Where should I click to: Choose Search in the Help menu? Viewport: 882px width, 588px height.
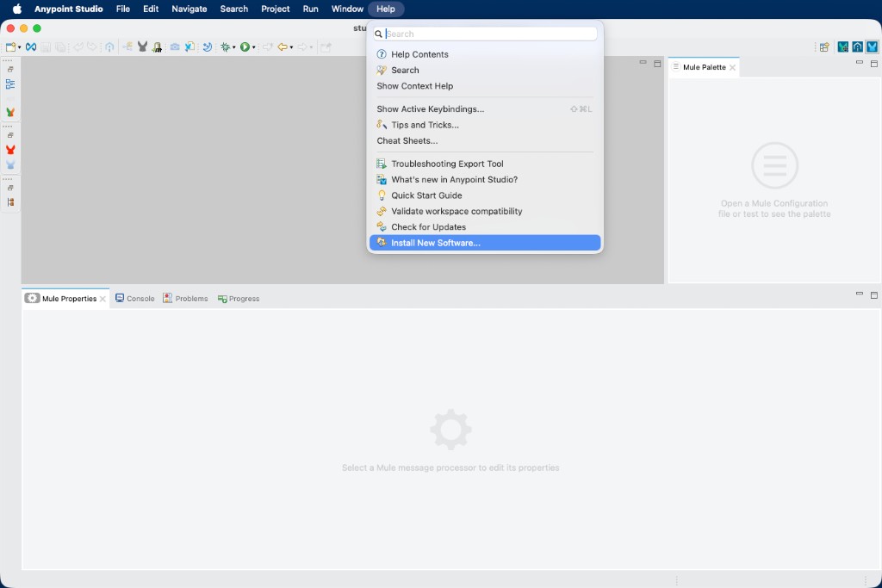[x=485, y=71]
